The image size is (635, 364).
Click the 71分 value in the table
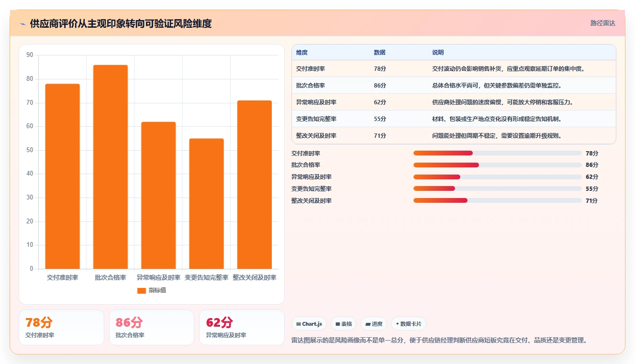pos(380,136)
